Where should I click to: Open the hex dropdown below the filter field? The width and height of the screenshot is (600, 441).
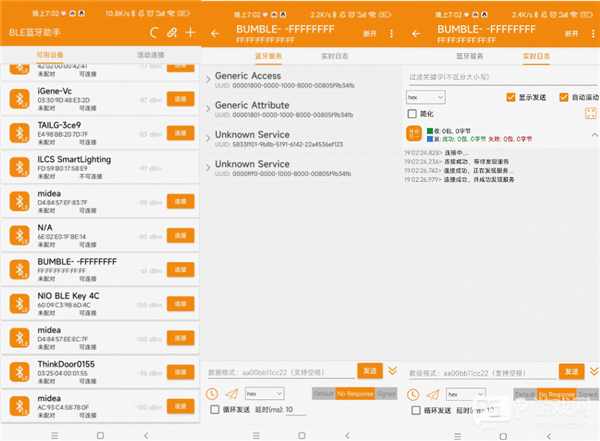click(425, 97)
